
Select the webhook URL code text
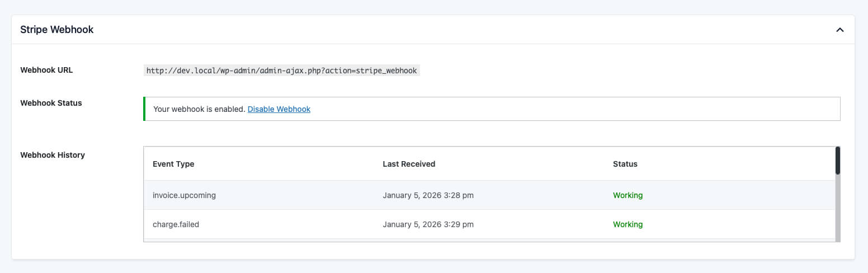click(282, 71)
